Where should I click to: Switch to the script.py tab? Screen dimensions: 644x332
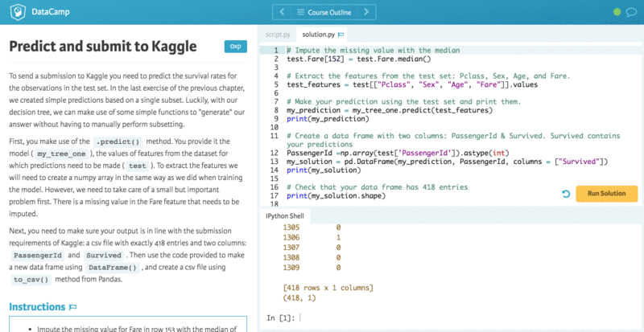point(278,35)
